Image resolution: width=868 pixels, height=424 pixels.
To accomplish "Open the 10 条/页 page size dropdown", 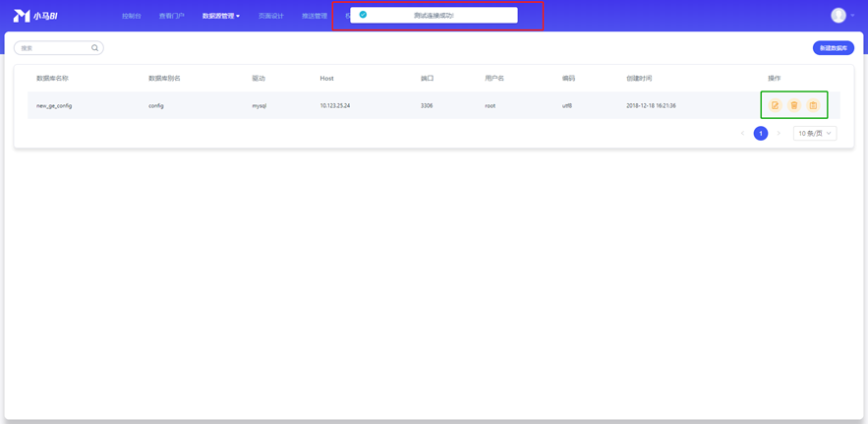I will click(x=815, y=134).
